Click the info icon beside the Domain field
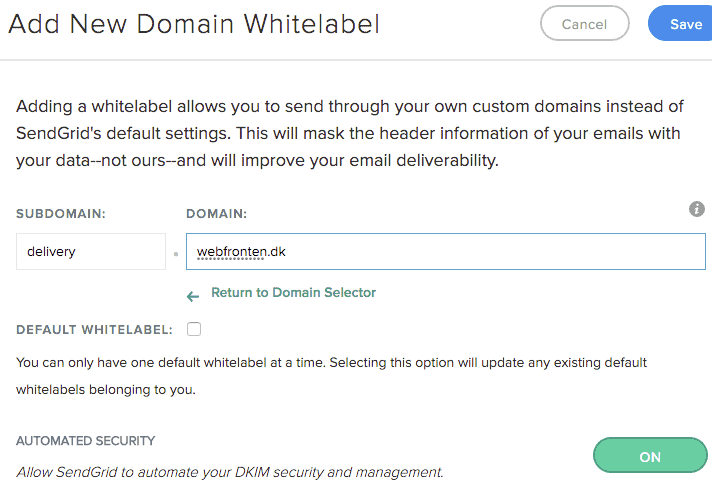 [x=697, y=209]
